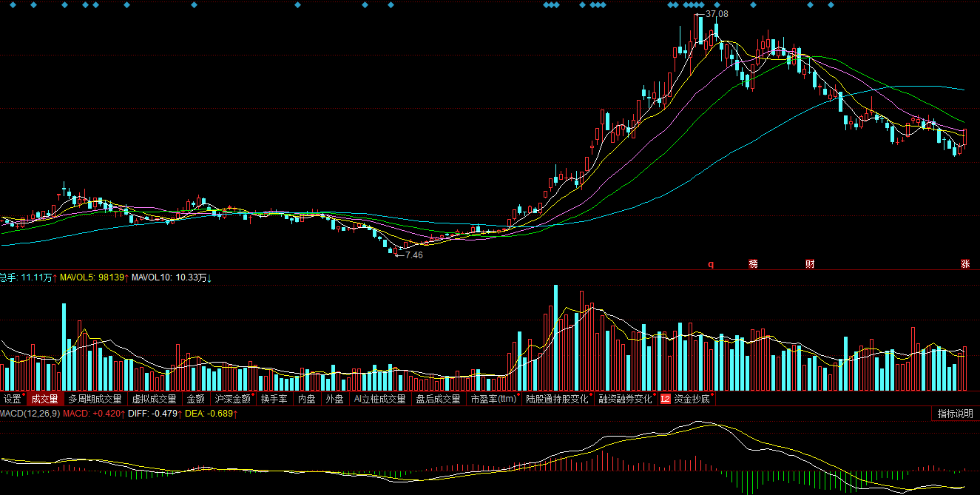Click the MAVOL5: 98139 readout

coord(95,277)
